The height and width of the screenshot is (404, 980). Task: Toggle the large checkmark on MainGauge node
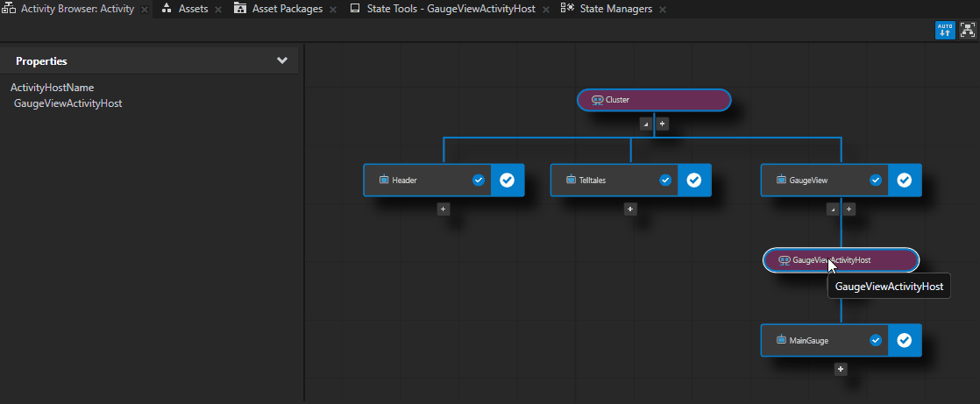click(905, 340)
